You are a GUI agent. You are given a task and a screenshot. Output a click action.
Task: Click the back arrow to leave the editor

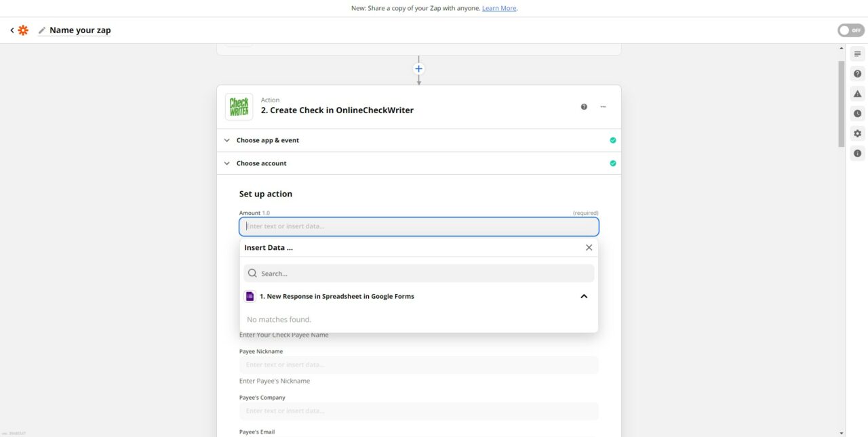coord(11,30)
